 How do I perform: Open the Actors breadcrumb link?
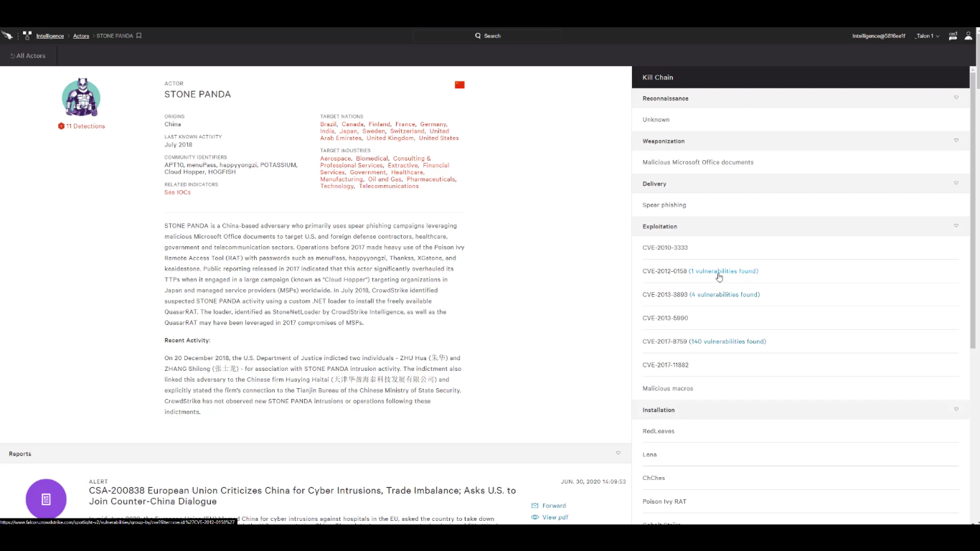tap(81, 36)
